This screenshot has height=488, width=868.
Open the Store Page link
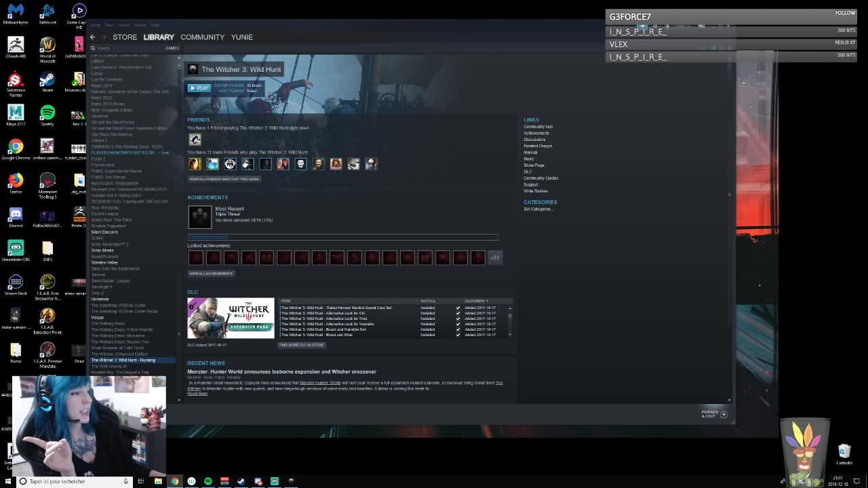pyautogui.click(x=534, y=165)
